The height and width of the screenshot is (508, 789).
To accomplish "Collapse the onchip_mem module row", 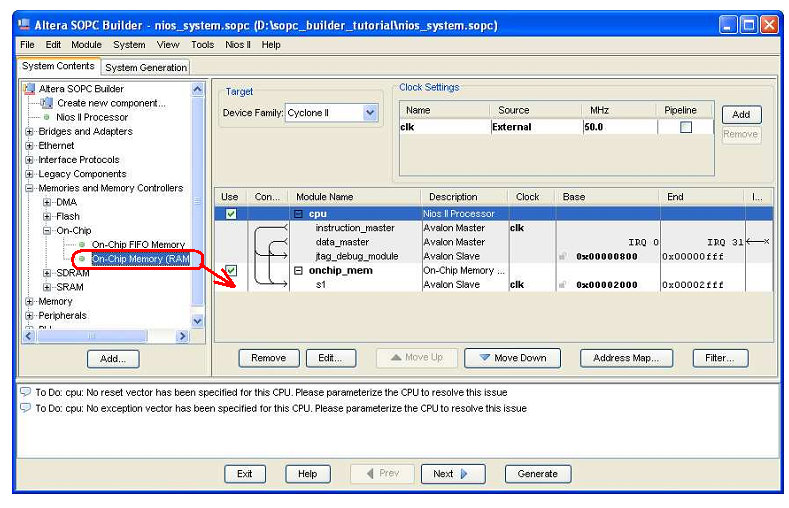I will (298, 271).
